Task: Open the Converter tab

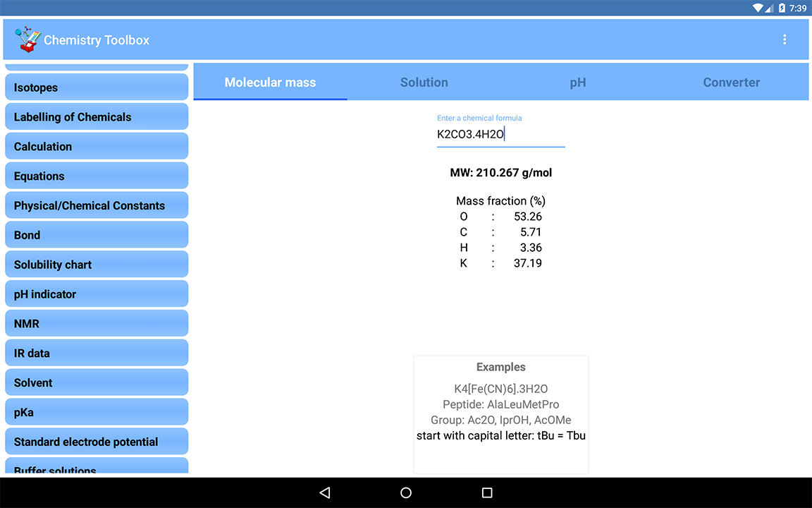Action: (731, 83)
